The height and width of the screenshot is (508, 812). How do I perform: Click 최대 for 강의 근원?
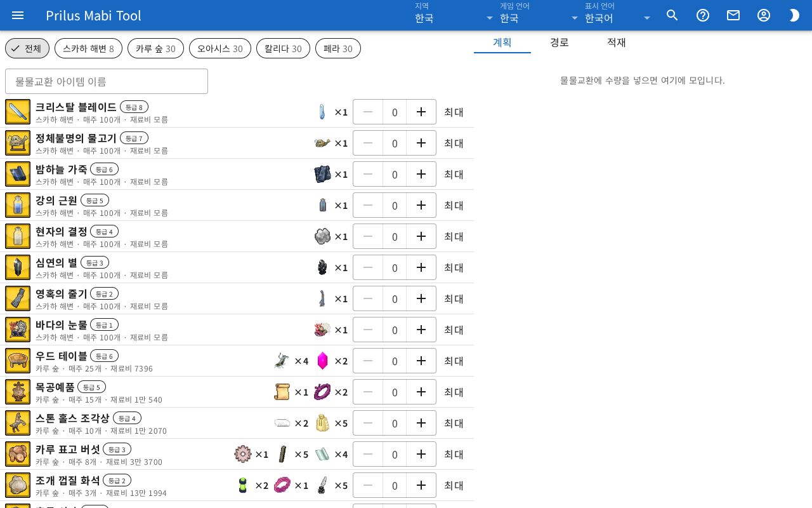click(x=454, y=205)
